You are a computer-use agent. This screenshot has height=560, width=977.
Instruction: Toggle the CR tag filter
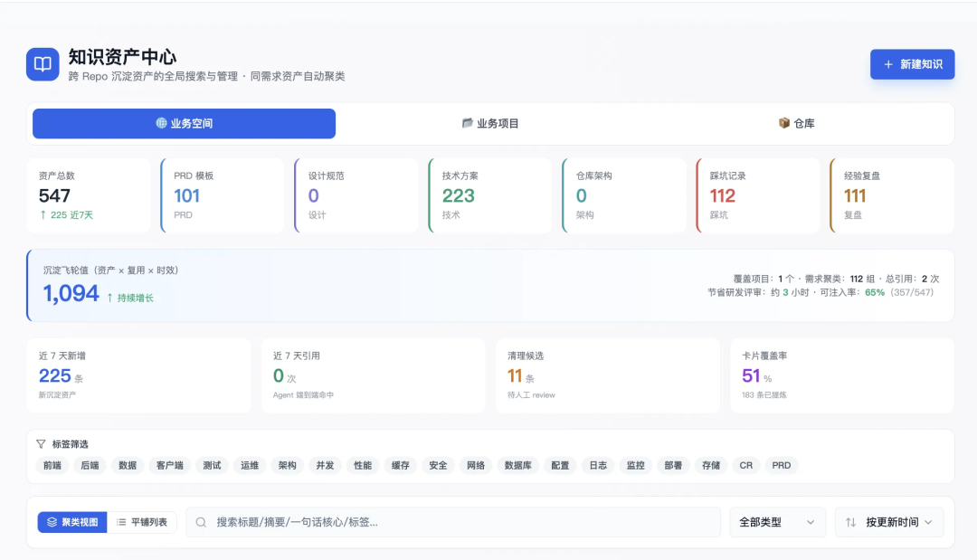745,465
